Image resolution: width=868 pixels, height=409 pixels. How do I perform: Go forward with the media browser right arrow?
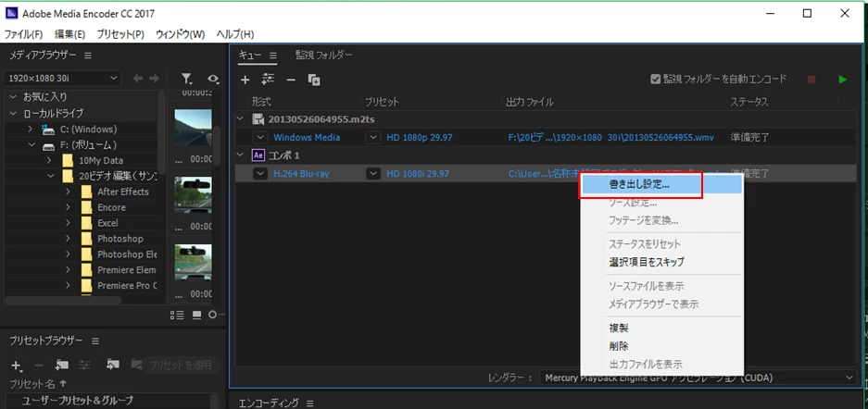[x=154, y=79]
